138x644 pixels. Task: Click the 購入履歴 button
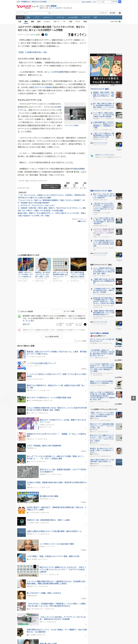(x=112, y=13)
